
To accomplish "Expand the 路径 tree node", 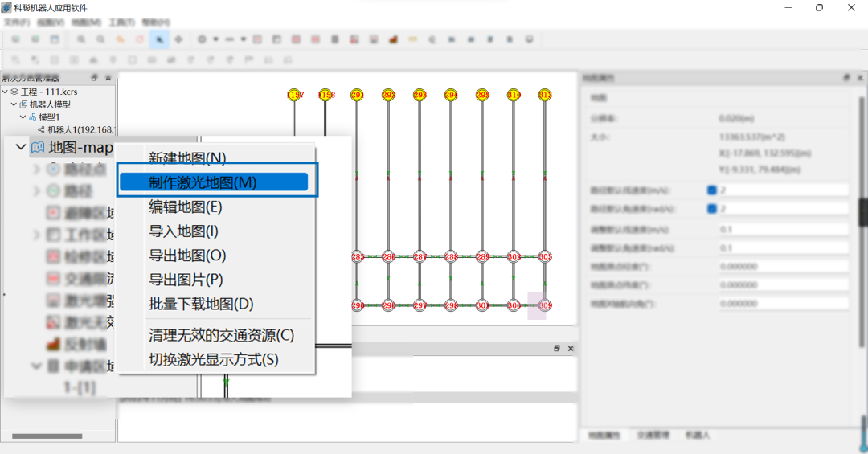I will click(x=36, y=191).
